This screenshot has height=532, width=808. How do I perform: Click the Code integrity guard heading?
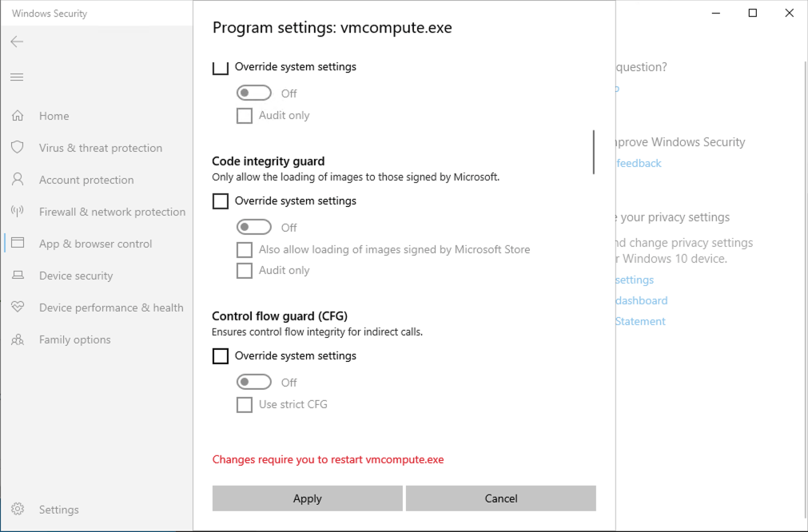click(269, 161)
